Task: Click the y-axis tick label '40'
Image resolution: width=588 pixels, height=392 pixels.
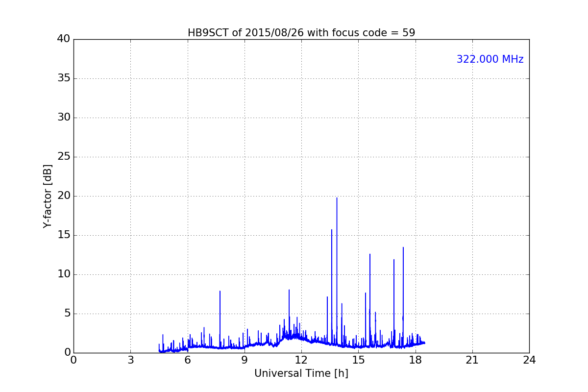Action: tap(64, 39)
